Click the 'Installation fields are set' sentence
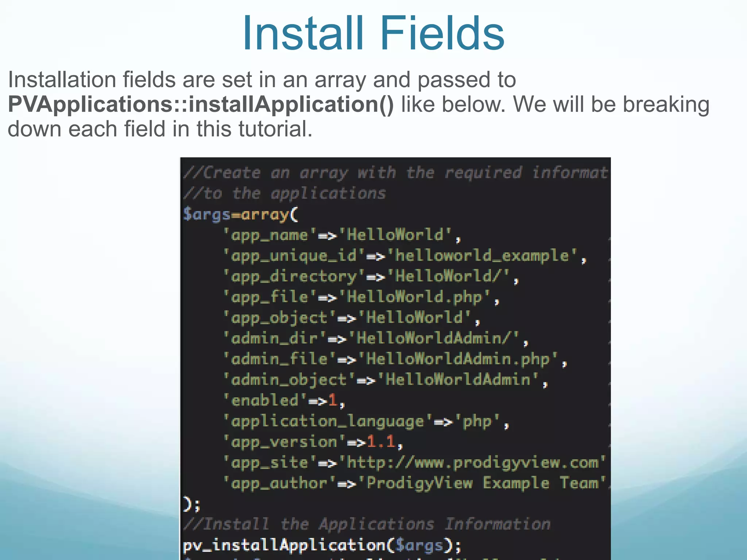Viewport: 747px width, 560px height. coord(262,79)
